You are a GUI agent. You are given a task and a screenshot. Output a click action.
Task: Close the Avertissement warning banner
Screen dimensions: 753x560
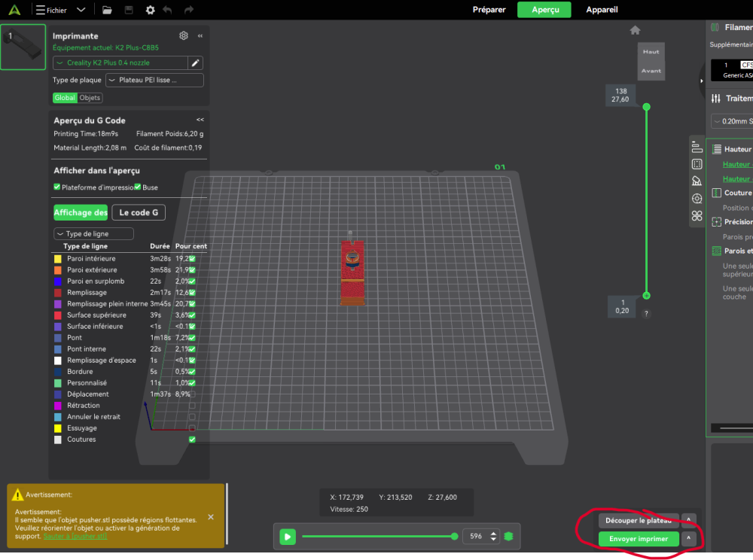211,517
